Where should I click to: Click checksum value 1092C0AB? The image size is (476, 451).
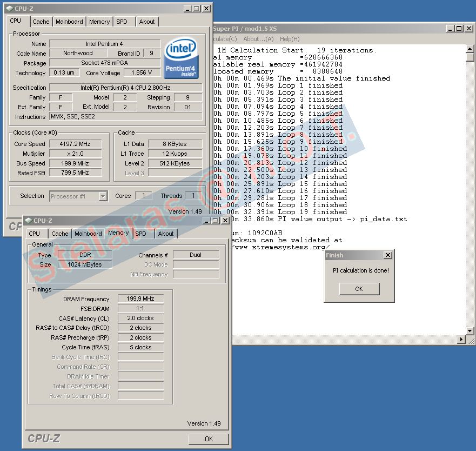265,233
